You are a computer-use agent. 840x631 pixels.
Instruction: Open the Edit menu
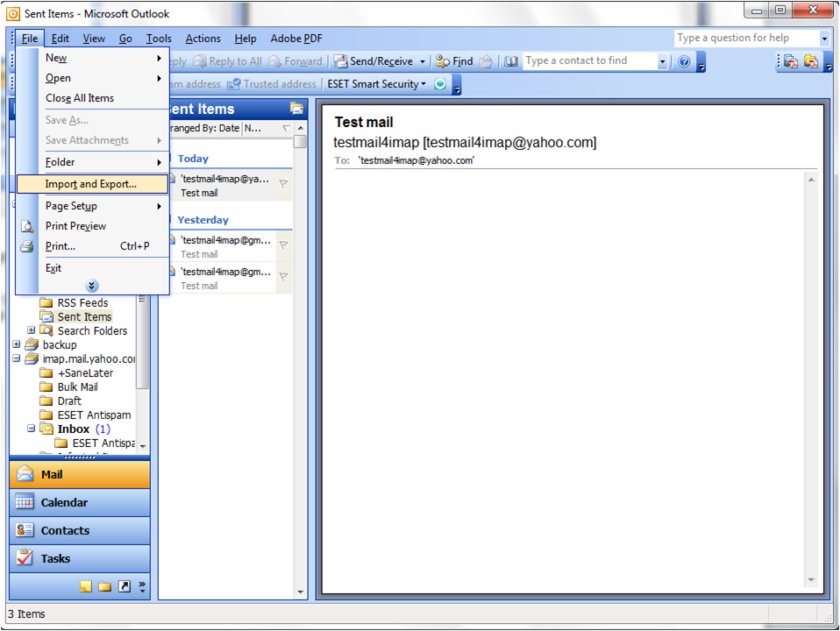(60, 39)
